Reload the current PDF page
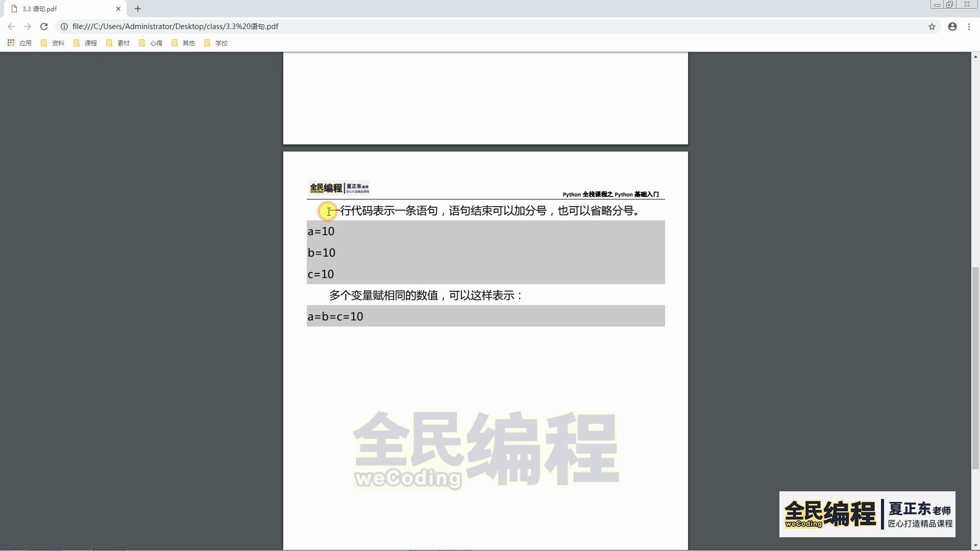 point(44,26)
